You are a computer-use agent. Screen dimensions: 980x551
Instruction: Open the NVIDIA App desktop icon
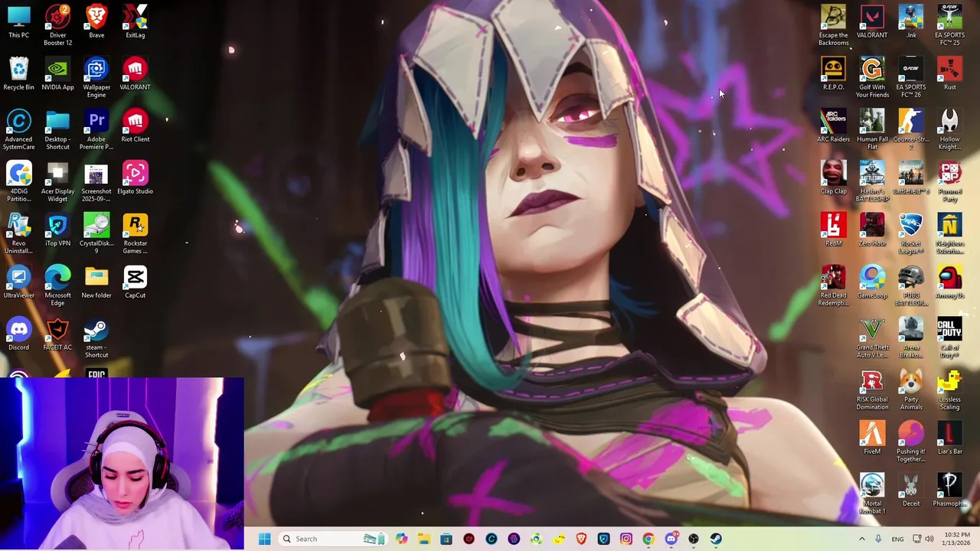tap(57, 73)
